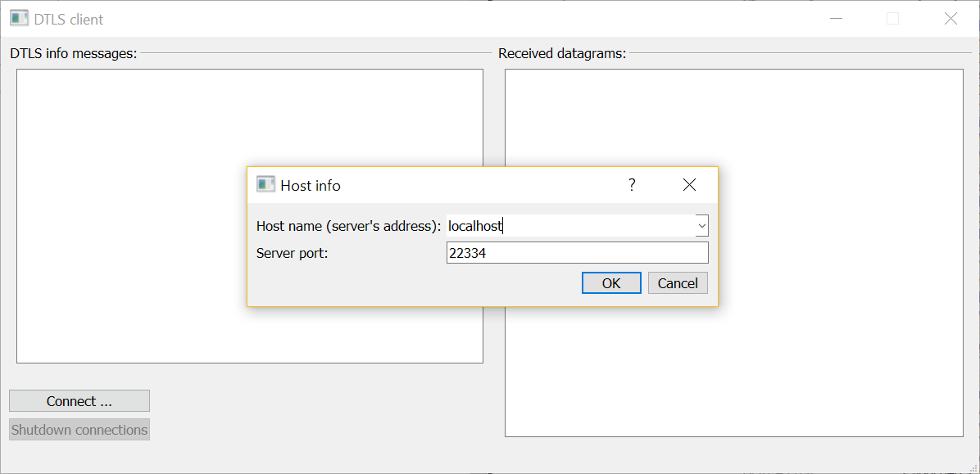
Task: Click the Host info title bar
Action: (x=451, y=184)
